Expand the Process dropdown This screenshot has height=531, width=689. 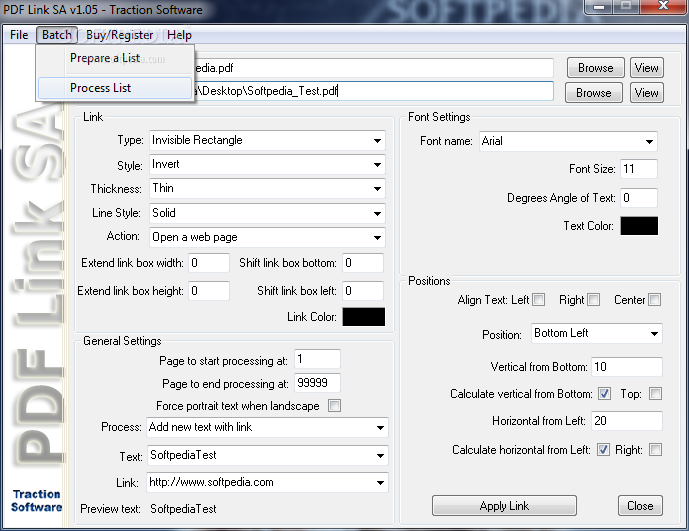380,428
